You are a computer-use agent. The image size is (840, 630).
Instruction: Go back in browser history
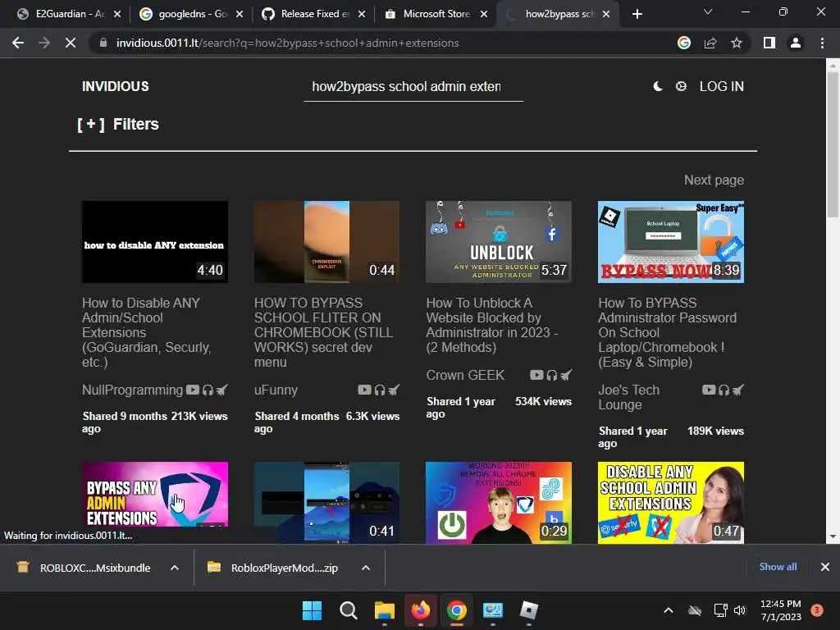coord(18,43)
